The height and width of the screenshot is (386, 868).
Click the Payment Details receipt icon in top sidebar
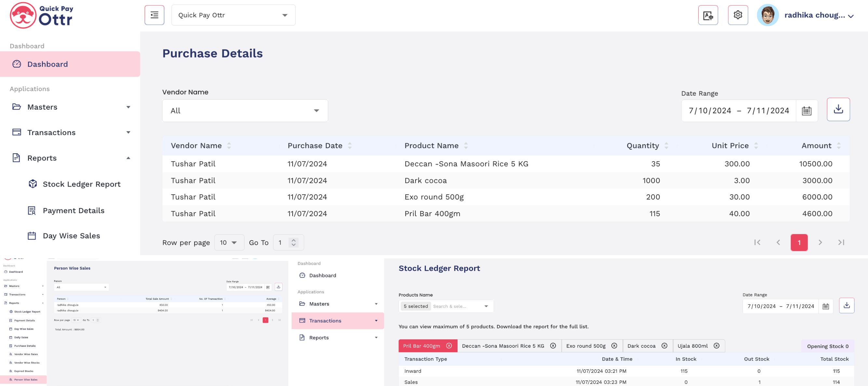click(x=32, y=211)
